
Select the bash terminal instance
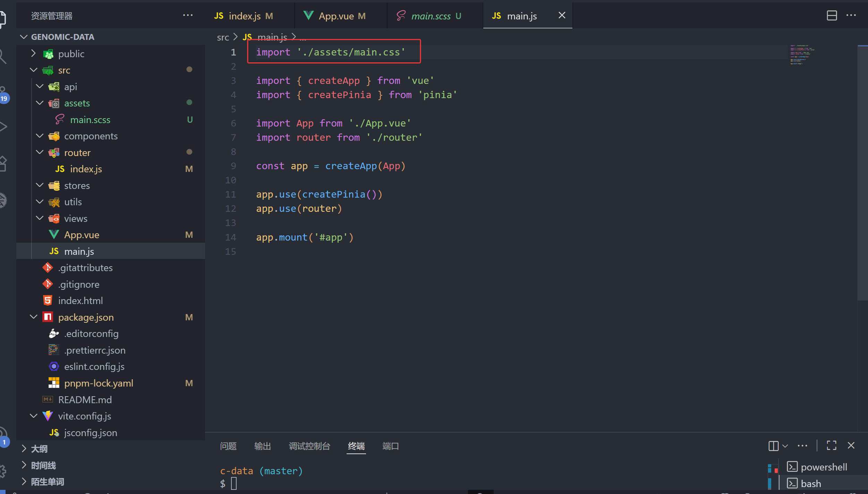[810, 484]
